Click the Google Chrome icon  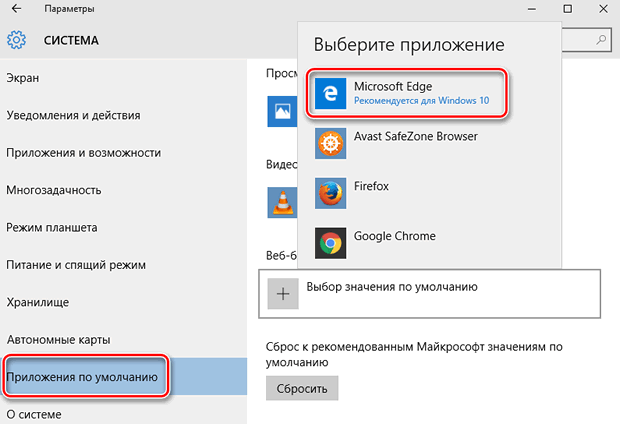[x=332, y=243]
